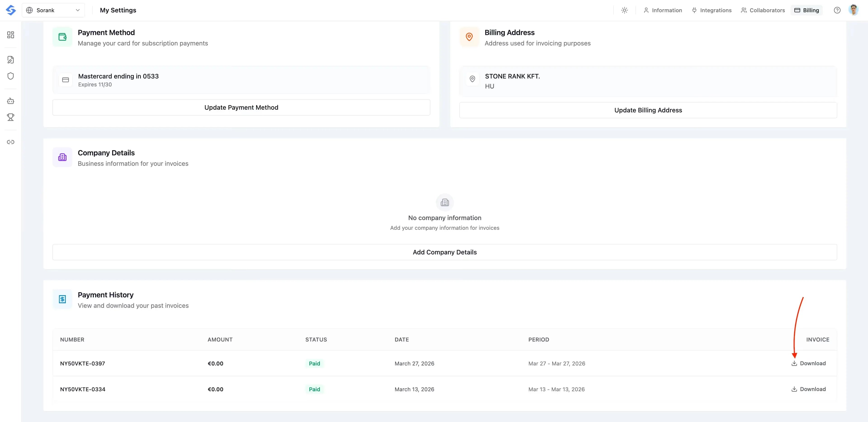Click the Update Billing Address button
Screen dimensions: 868x422
(648, 110)
